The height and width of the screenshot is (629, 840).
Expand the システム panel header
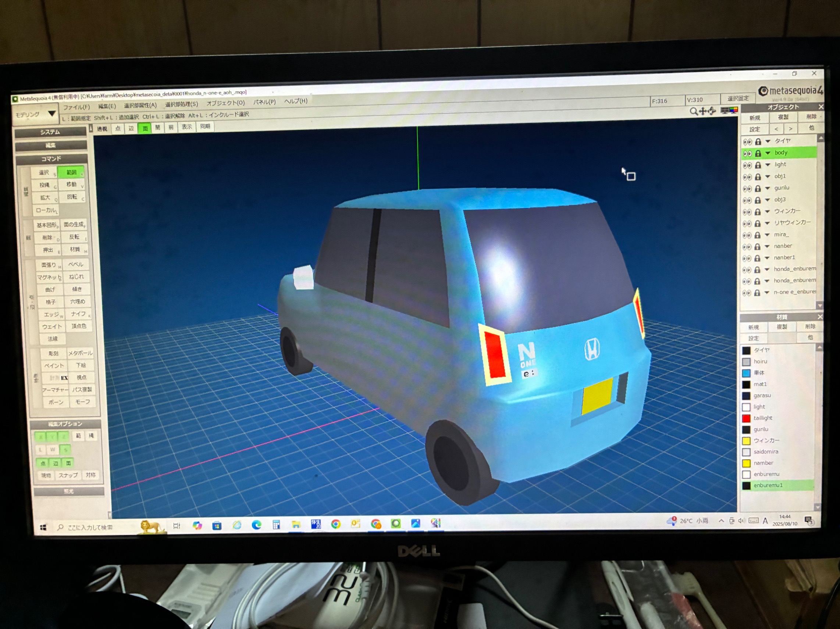click(x=50, y=132)
